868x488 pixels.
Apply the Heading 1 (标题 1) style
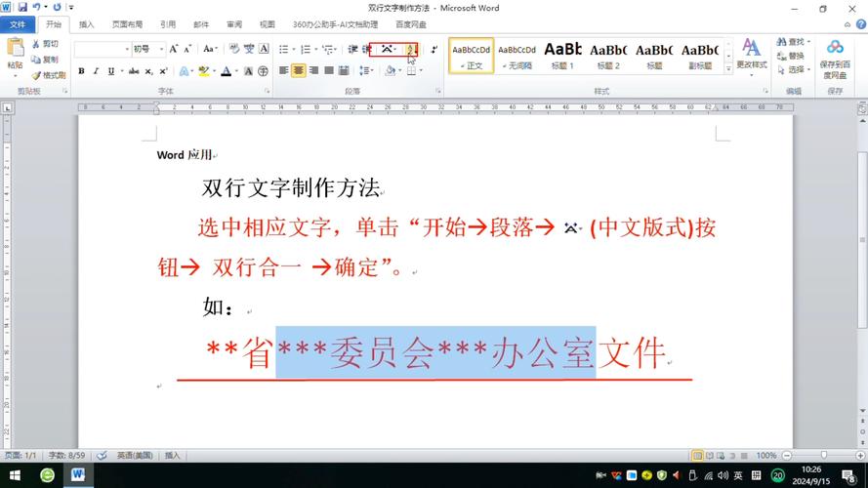(562, 56)
